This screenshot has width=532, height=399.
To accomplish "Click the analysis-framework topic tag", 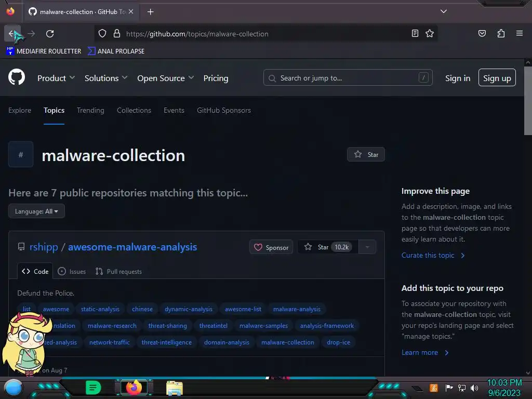I will [x=327, y=326].
